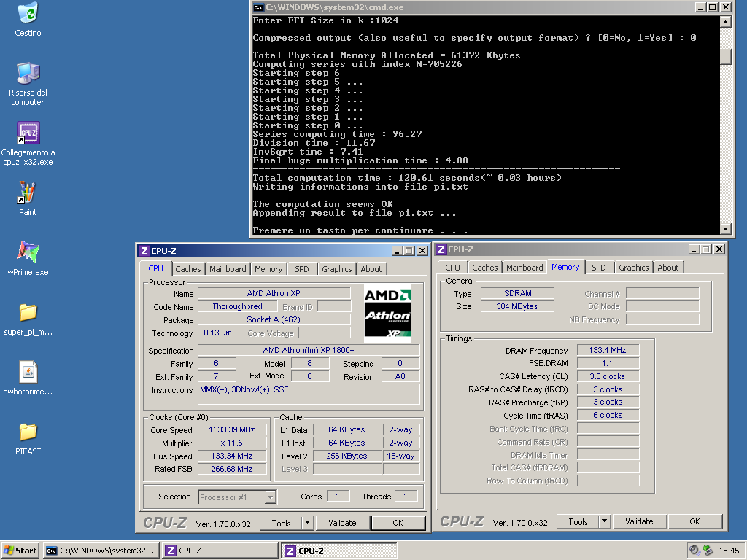747x560 pixels.
Task: Open SPD tab in right CPU-Z
Action: click(599, 268)
